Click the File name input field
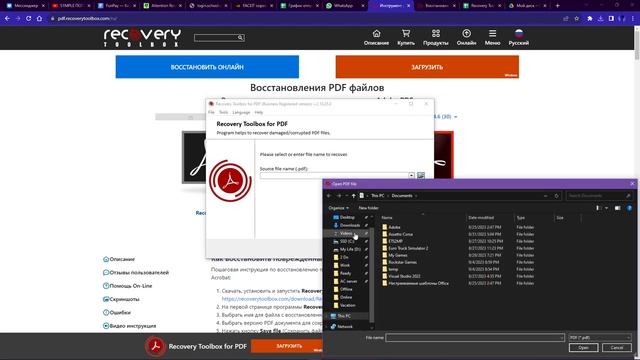 pyautogui.click(x=474, y=338)
